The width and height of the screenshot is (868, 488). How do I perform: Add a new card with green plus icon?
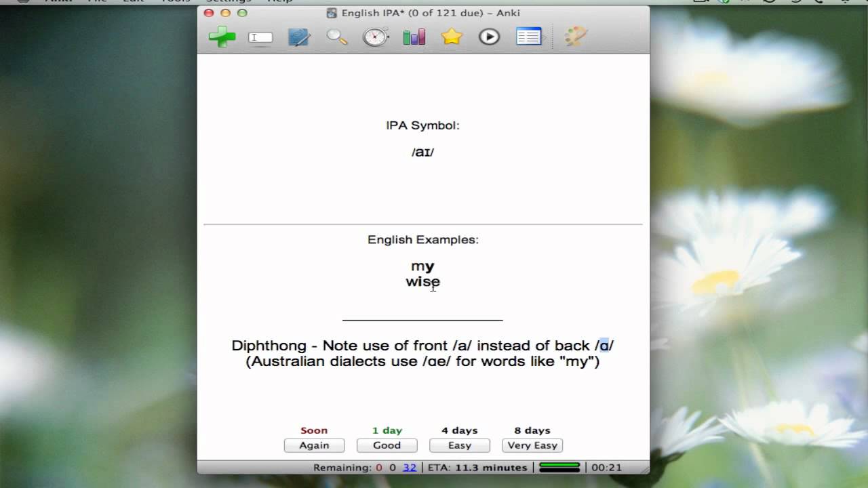pos(222,37)
